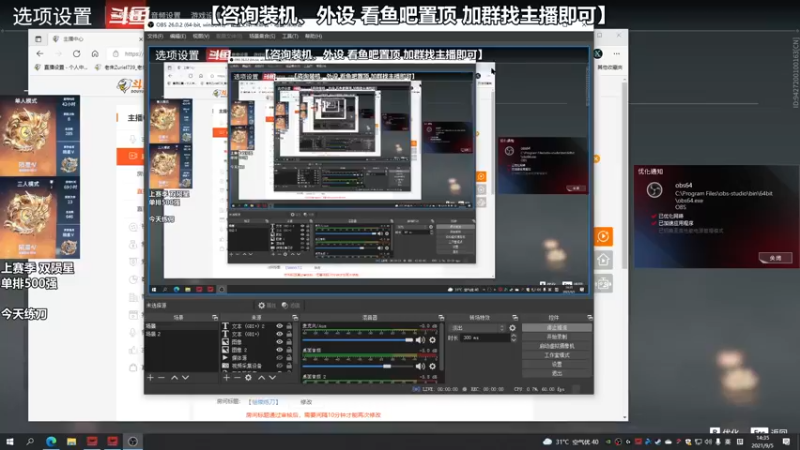
Task: Pop out the 来源 dock panel
Action: (x=294, y=317)
